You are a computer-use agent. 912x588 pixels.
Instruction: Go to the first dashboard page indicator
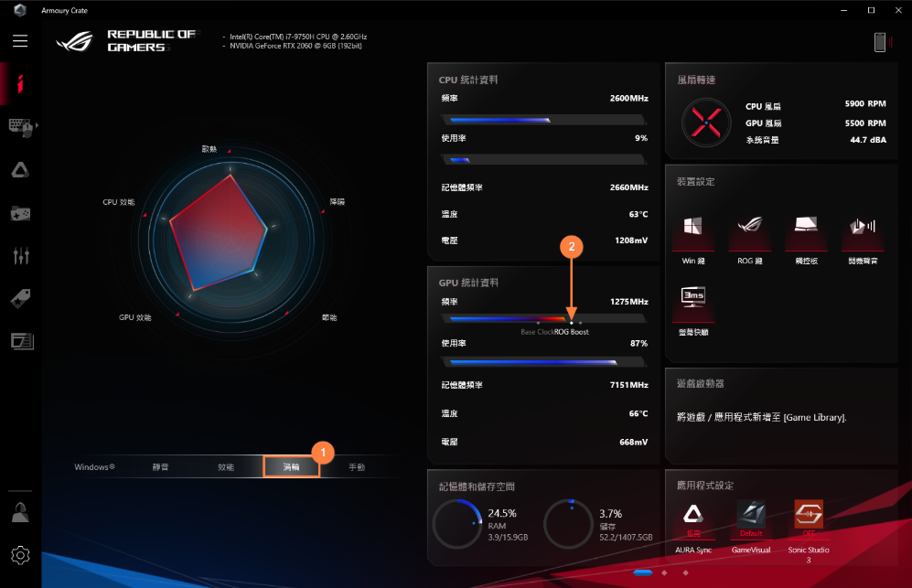pos(643,572)
